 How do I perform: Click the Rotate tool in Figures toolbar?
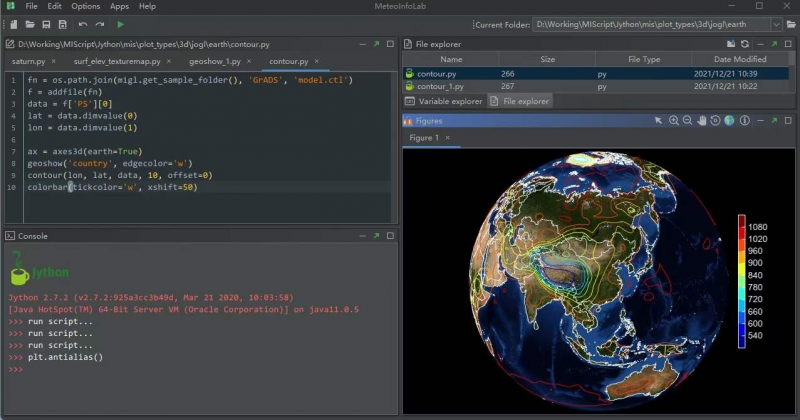[x=715, y=121]
